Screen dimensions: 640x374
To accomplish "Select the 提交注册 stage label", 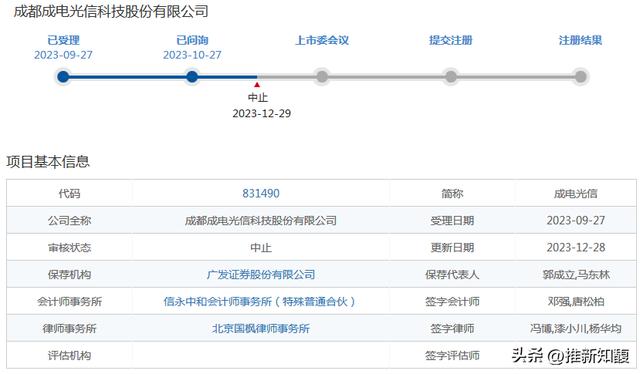I will point(451,40).
